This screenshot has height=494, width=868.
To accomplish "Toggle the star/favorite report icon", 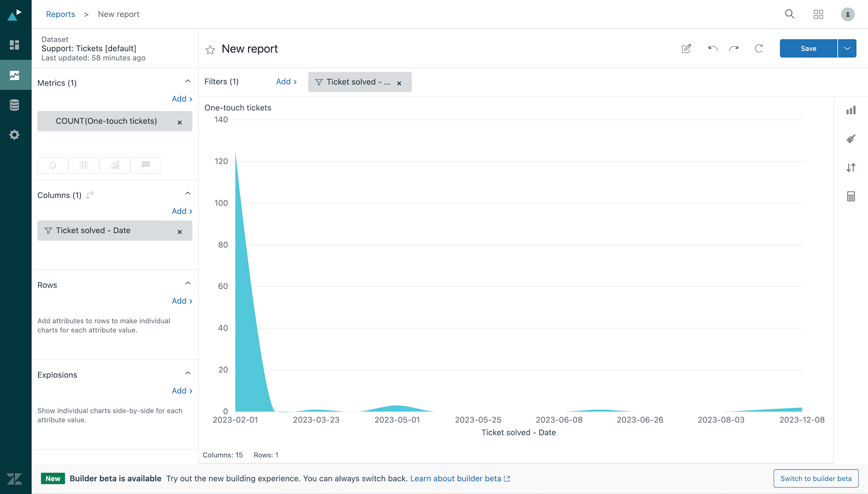I will (210, 49).
